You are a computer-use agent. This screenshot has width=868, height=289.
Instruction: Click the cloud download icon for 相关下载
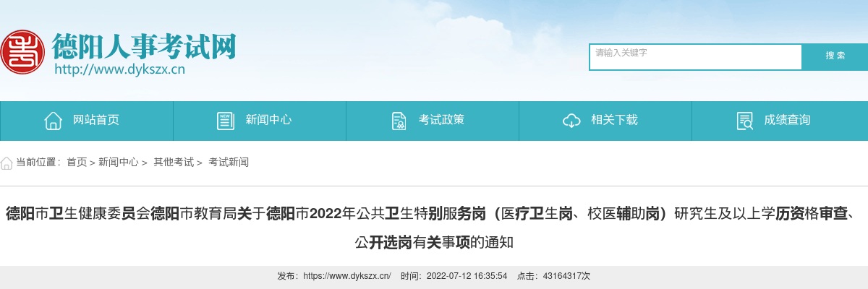[571, 121]
